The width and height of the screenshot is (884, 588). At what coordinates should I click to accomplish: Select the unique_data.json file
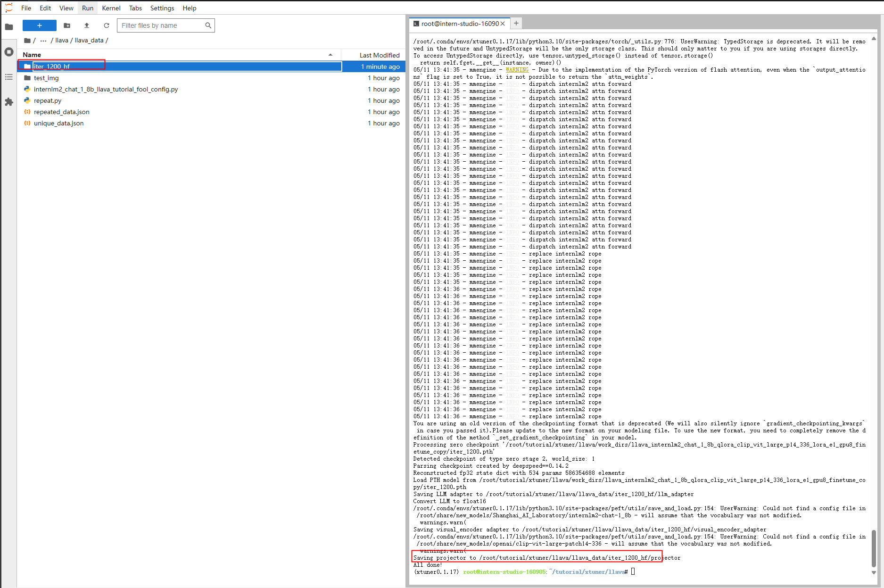[x=211, y=123]
